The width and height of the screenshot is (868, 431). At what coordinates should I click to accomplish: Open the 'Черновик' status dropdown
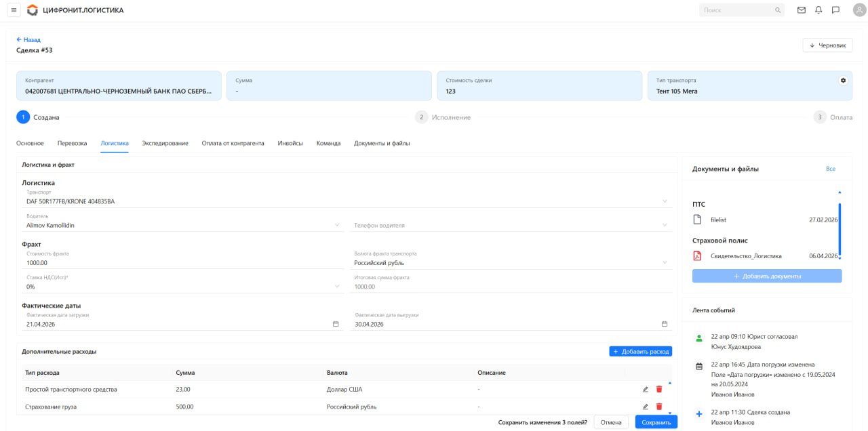[827, 45]
